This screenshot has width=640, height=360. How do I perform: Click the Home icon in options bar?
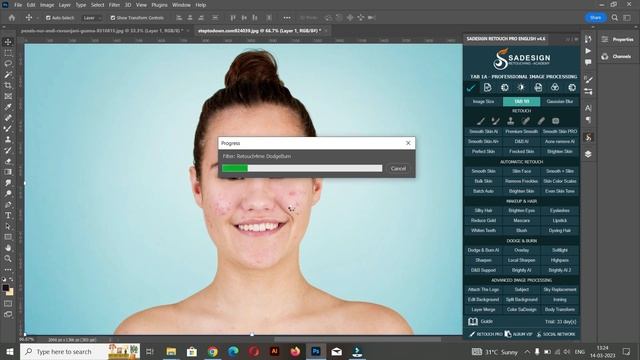point(11,18)
